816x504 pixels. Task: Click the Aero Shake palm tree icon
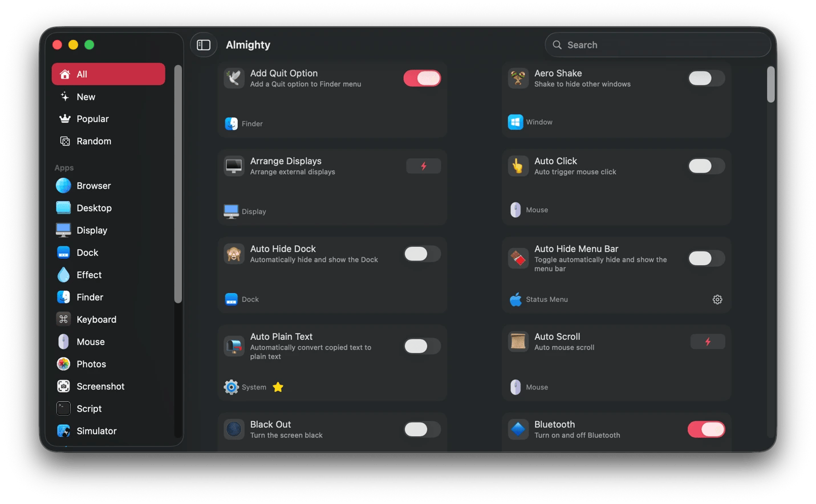coord(518,78)
